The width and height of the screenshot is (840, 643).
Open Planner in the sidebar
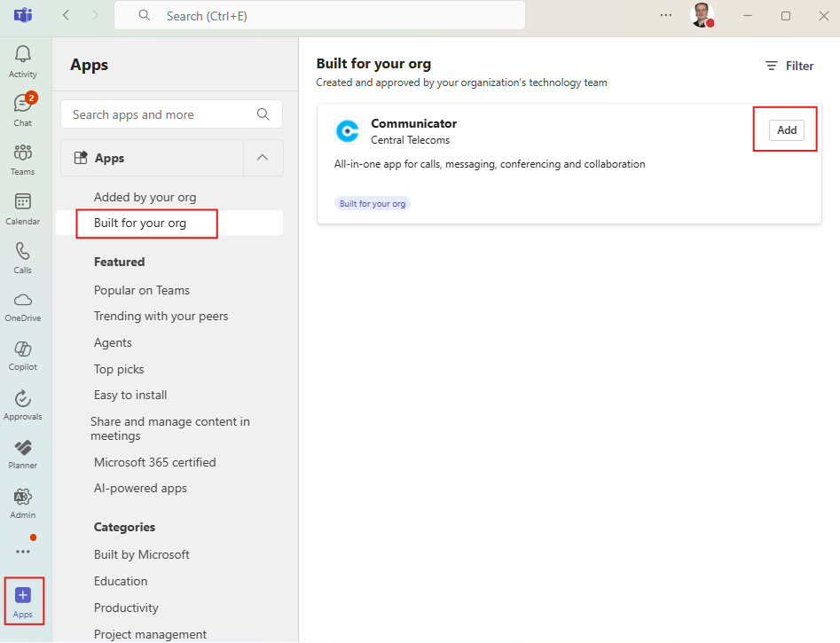click(x=23, y=452)
